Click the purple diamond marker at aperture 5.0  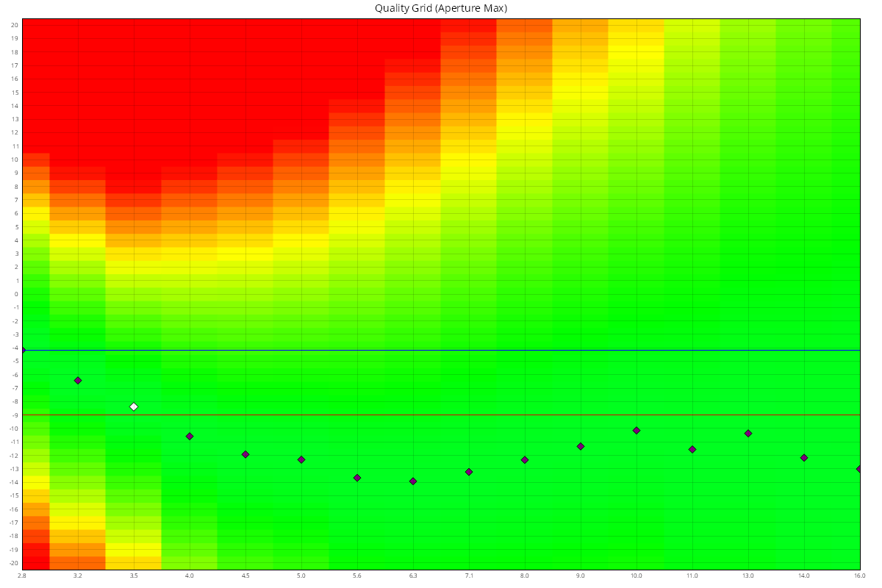(x=301, y=459)
